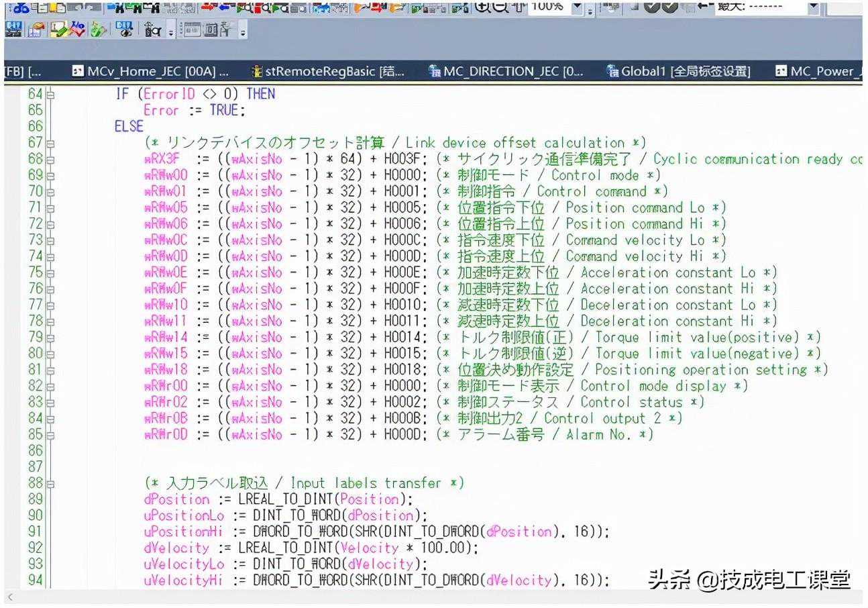Open the second-row toolbar overflow options arrow
Screen dimensions: 868x608
[242, 32]
